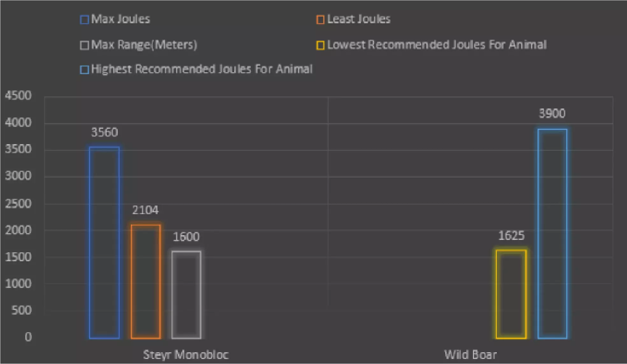Select the Least Joules legend label
Image resolution: width=627 pixels, height=364 pixels.
pyautogui.click(x=358, y=19)
